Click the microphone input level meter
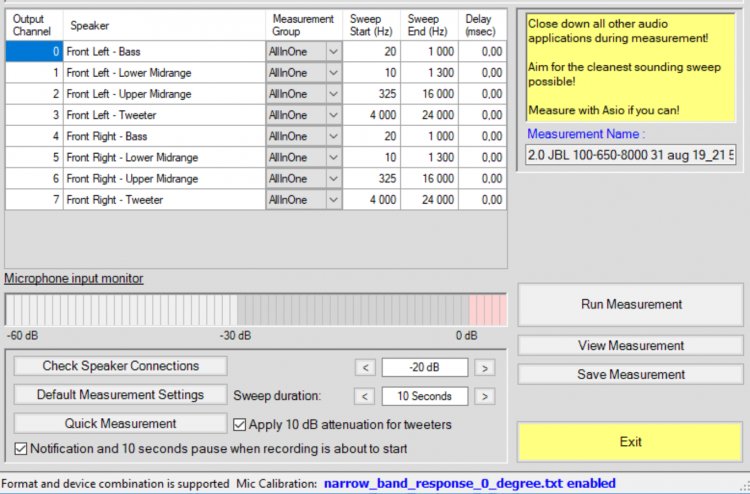 255,309
